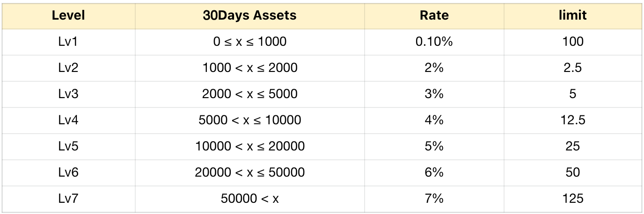Viewport: 644px width, 214px height.
Task: Select the Lv7 level cell
Action: click(x=68, y=199)
